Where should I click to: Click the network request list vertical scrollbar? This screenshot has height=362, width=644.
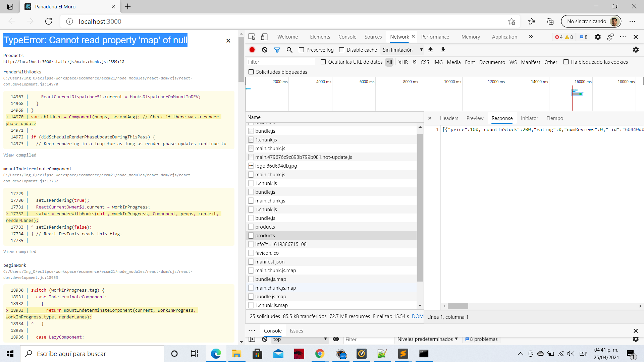pos(420,208)
